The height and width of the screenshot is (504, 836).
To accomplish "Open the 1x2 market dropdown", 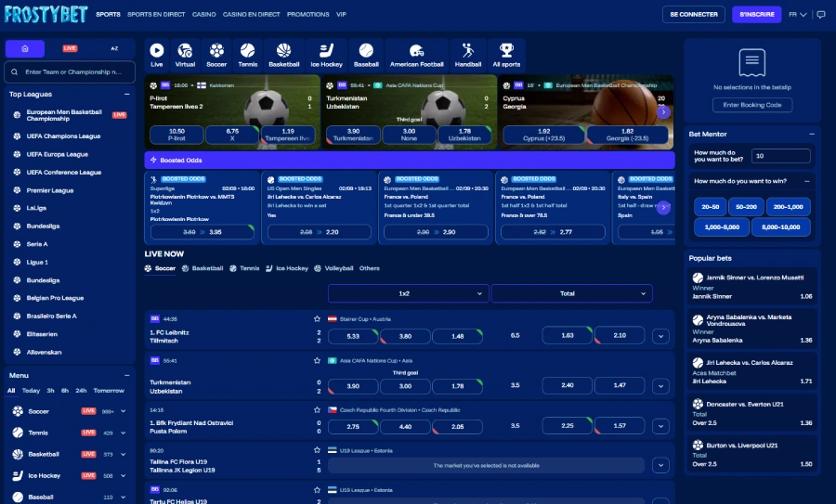I will 409,293.
